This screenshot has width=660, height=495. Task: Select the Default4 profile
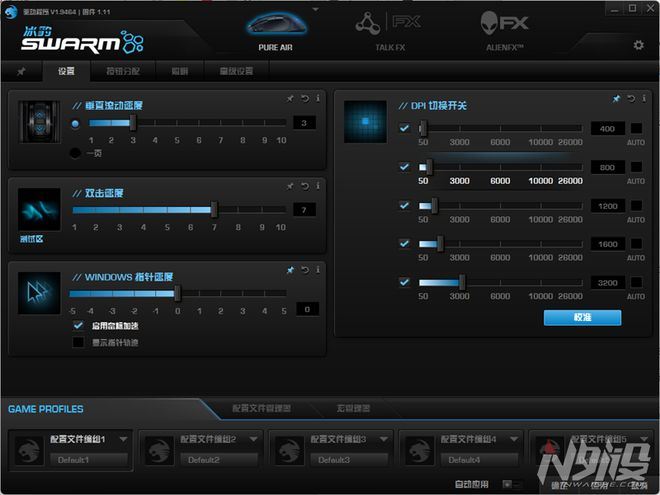[x=479, y=460]
